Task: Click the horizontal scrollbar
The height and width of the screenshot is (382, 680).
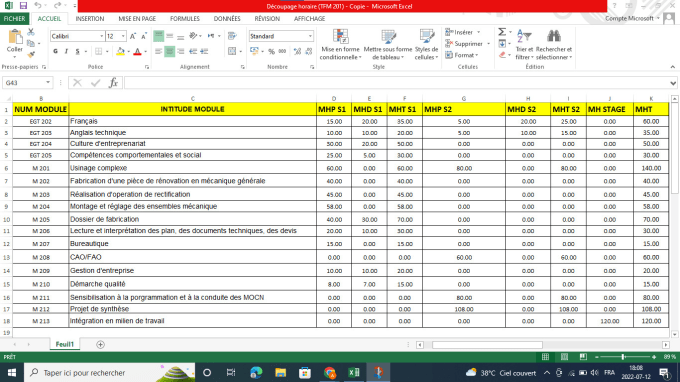Action: (x=487, y=345)
